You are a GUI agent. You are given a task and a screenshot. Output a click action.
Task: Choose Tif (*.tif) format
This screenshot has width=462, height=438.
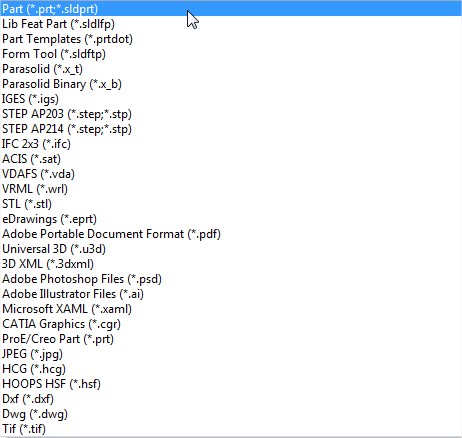tap(231, 429)
